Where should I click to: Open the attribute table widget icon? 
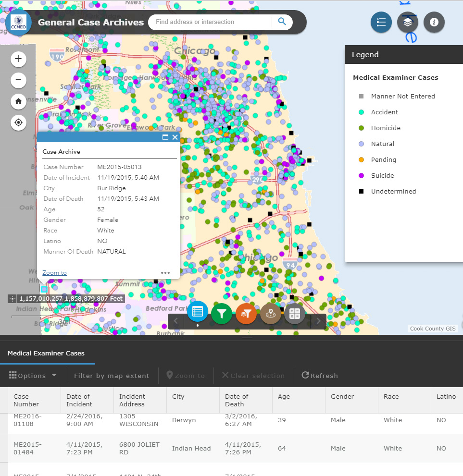[x=197, y=312]
